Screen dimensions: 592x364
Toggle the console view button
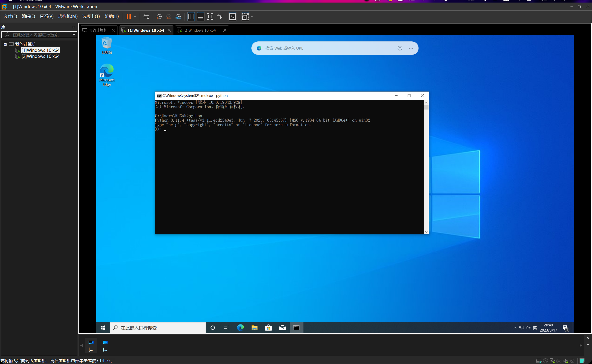tap(232, 16)
